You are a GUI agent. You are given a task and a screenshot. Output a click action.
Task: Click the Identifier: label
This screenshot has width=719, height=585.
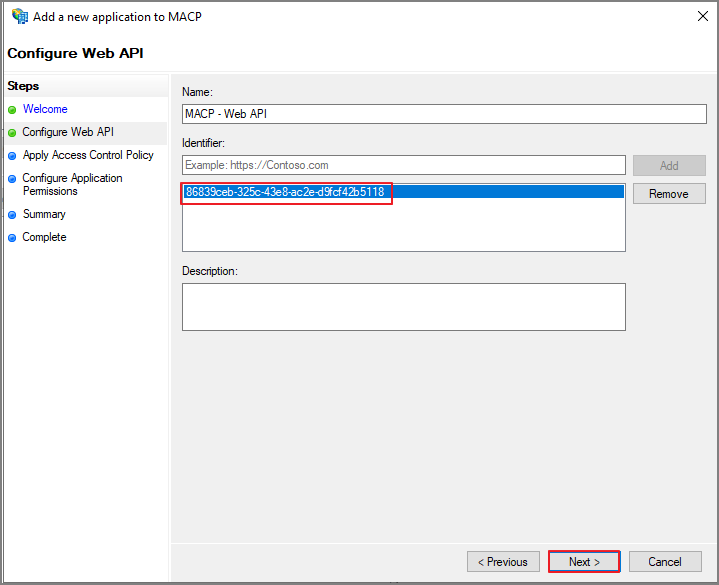tap(203, 143)
